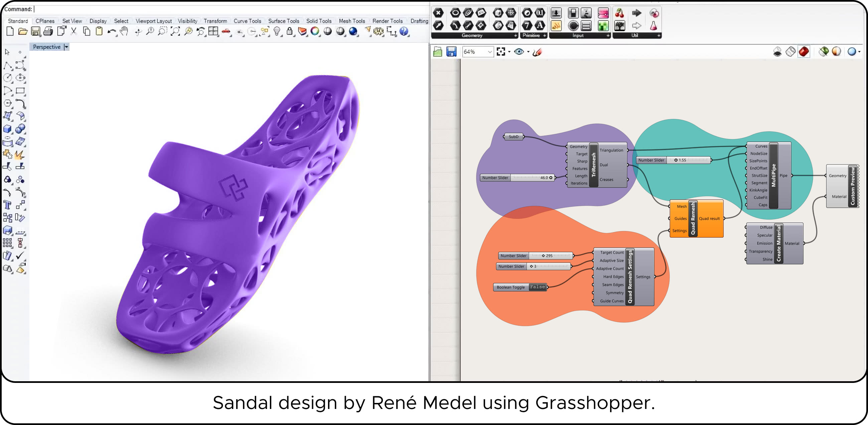The height and width of the screenshot is (425, 868).
Task: Switch to the Mesh Tools tab
Action: pos(351,21)
